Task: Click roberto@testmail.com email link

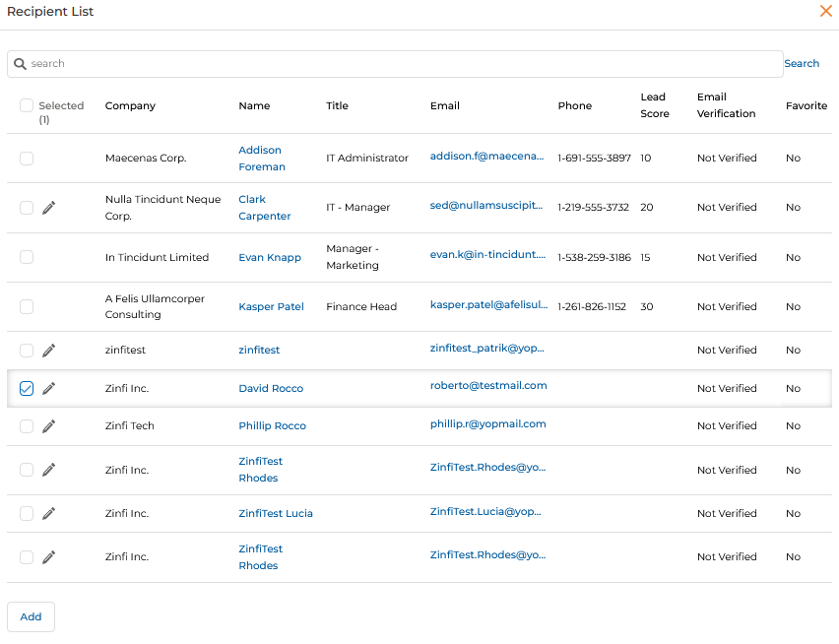Action: [x=488, y=386]
